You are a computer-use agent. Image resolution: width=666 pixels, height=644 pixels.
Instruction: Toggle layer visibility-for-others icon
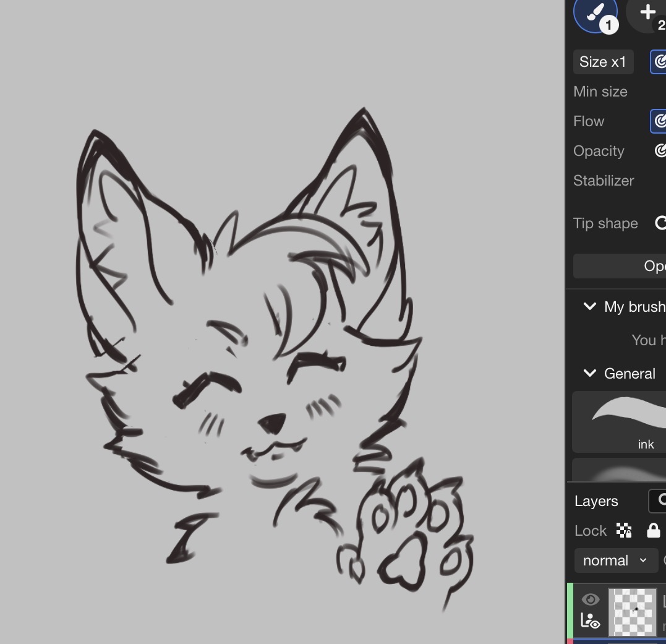coord(590,620)
